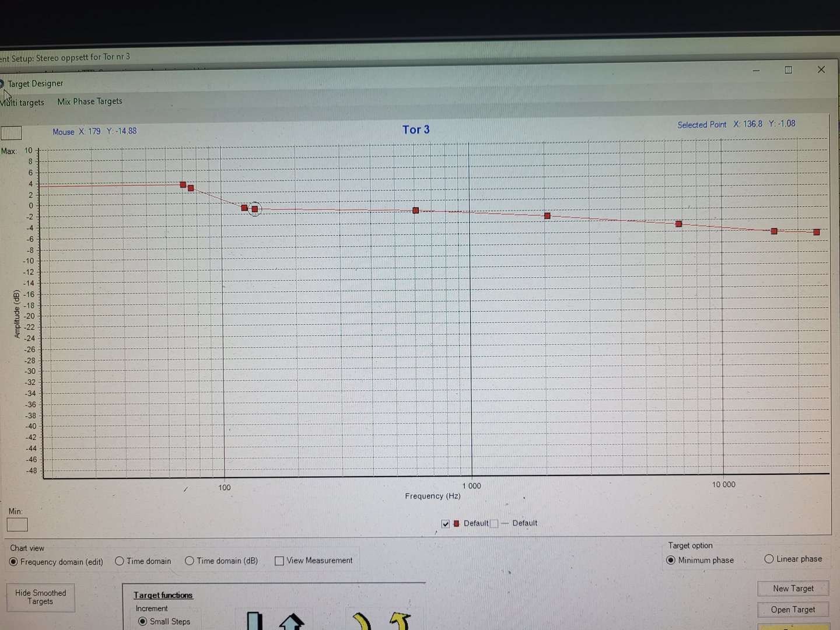Viewport: 840px width, 630px height.
Task: Click the Target functions heading
Action: (x=163, y=595)
